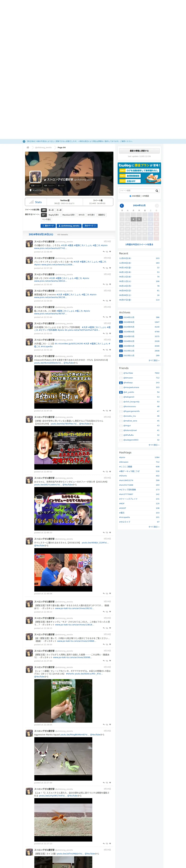Open 2023年12月 archive list icon

coord(121,351)
